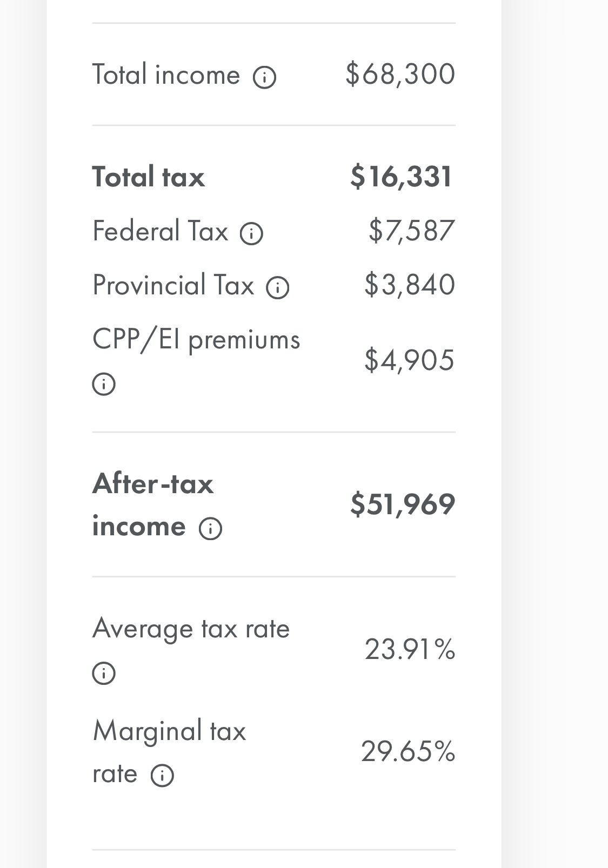The height and width of the screenshot is (868, 608).
Task: Open the Federal Tax info tooltip icon
Action: (x=251, y=234)
